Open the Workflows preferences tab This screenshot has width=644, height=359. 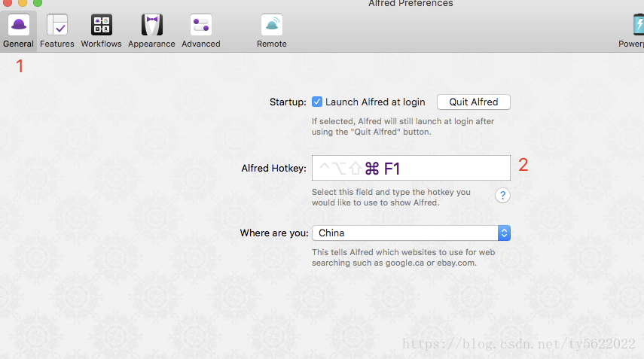tap(101, 31)
